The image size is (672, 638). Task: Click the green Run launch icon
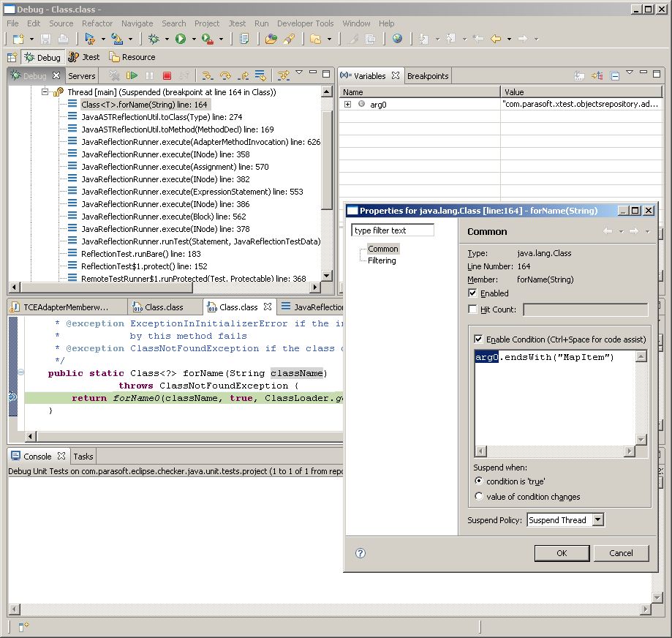(181, 39)
